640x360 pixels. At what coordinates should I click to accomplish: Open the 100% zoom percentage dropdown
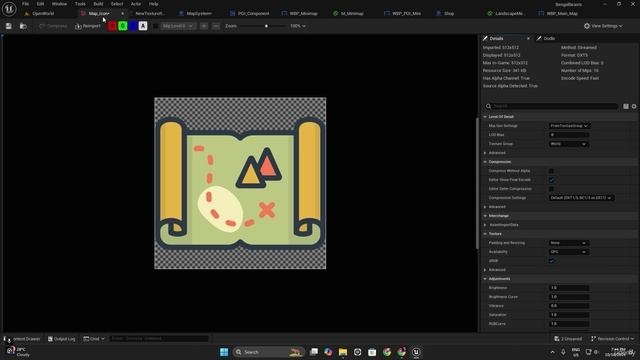[298, 26]
